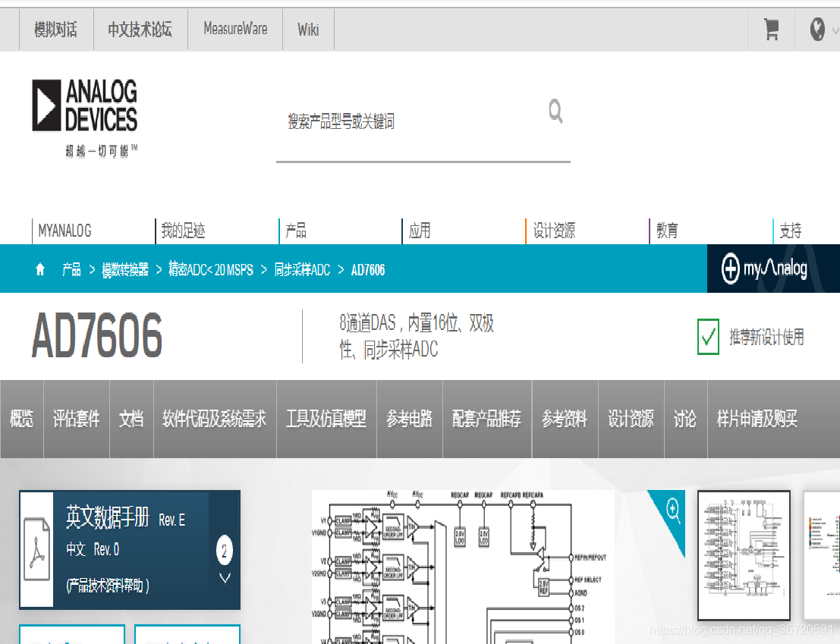Screen dimensions: 840x644
Task: Click the Analog Devices logo
Action: (85, 118)
